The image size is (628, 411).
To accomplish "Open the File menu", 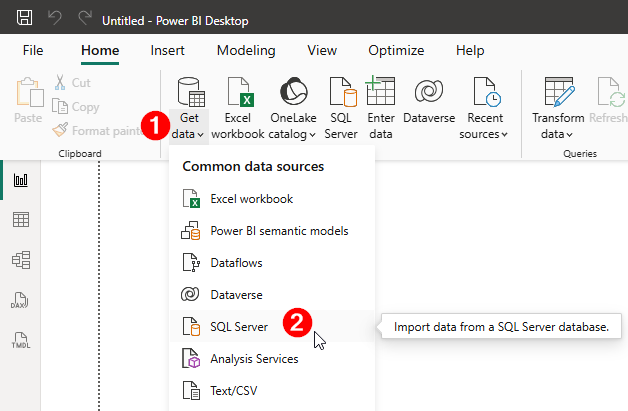I will pos(33,50).
